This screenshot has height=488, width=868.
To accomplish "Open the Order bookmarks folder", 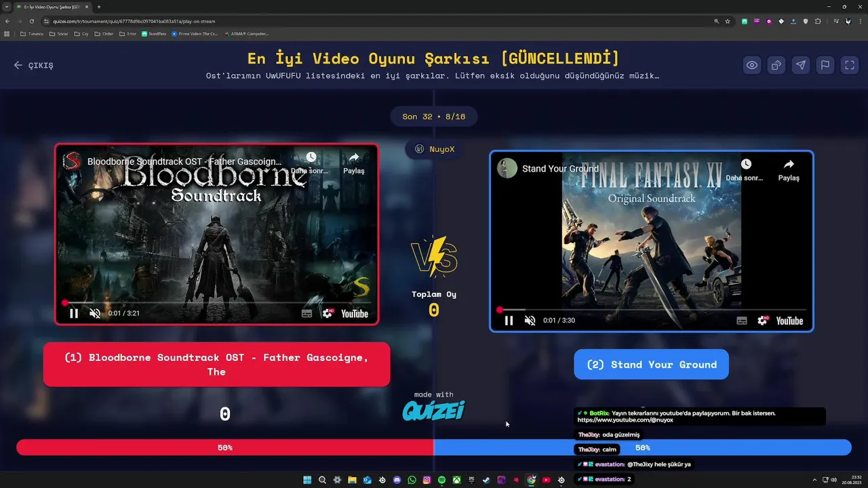I will tap(104, 33).
